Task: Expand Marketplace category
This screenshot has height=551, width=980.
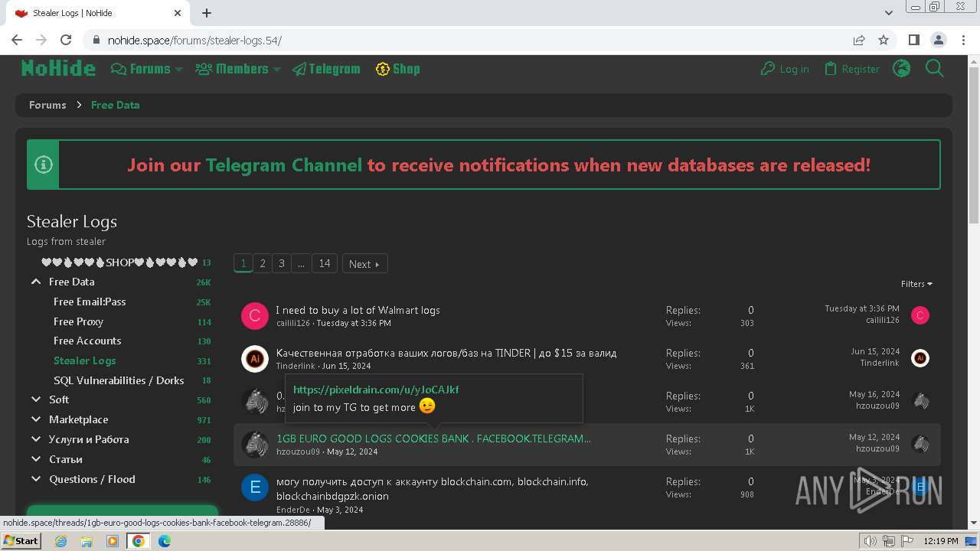Action: 36,419
